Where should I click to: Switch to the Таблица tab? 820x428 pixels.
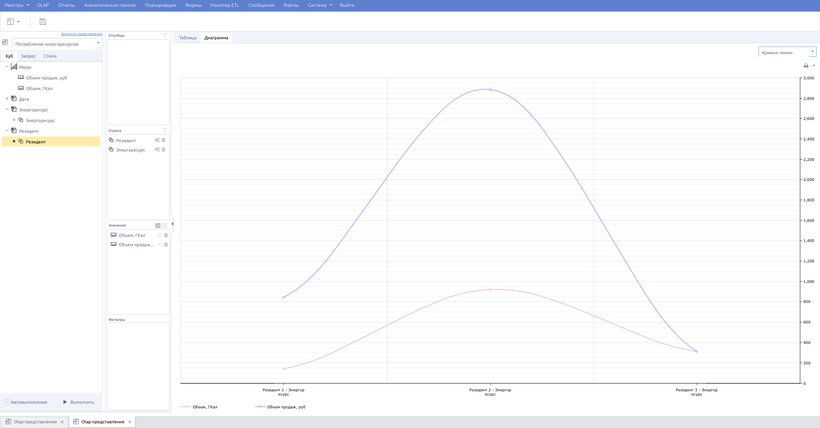187,38
